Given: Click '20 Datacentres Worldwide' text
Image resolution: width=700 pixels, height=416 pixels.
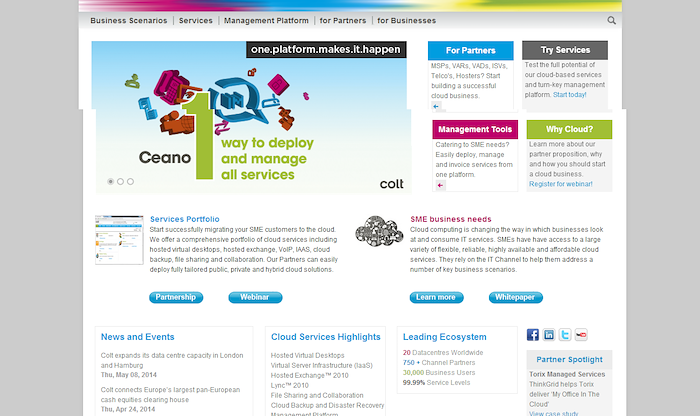Looking at the screenshot, I should (443, 353).
